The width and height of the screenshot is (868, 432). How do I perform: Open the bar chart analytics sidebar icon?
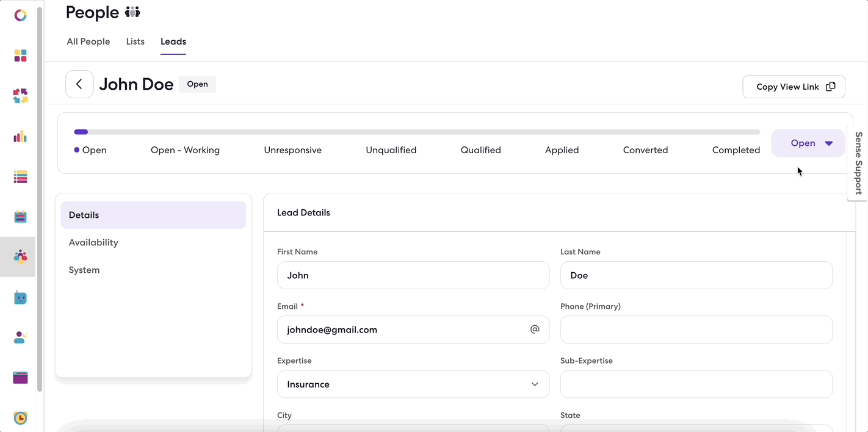pyautogui.click(x=20, y=137)
